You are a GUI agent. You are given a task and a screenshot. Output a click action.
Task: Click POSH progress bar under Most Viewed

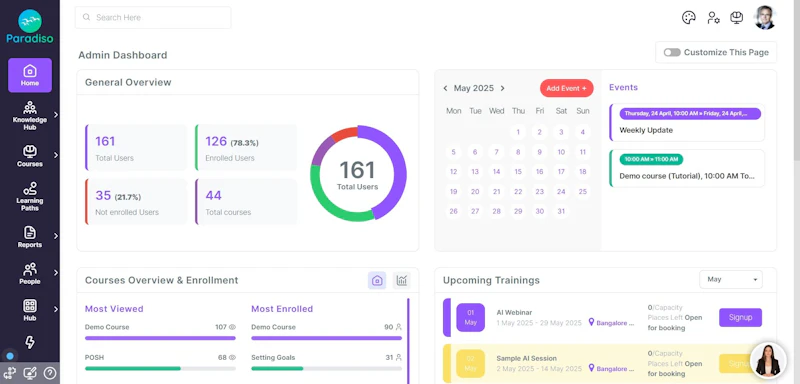click(x=160, y=368)
